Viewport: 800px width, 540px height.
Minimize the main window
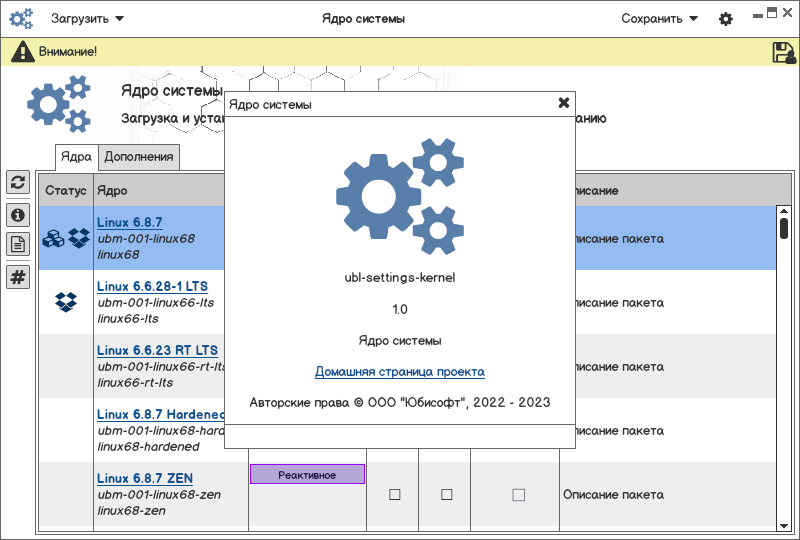pos(758,16)
